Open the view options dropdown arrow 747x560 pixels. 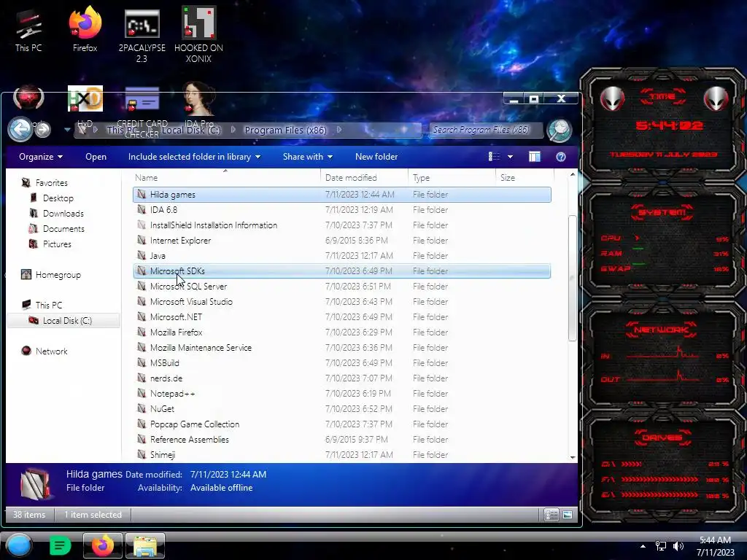[510, 157]
